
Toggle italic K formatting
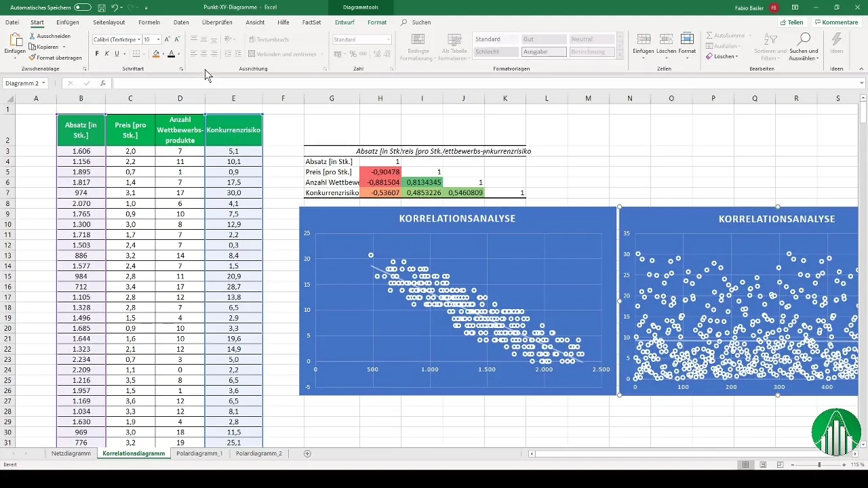coord(106,54)
